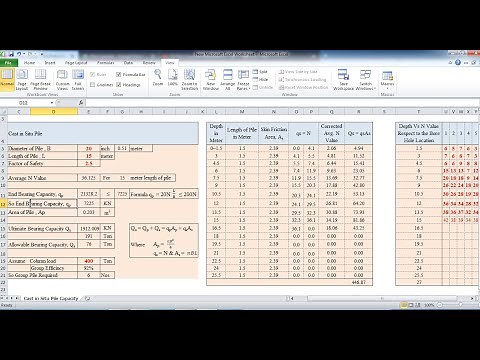Open the Macros dropdown
The width and height of the screenshot is (480, 360).
point(387,80)
